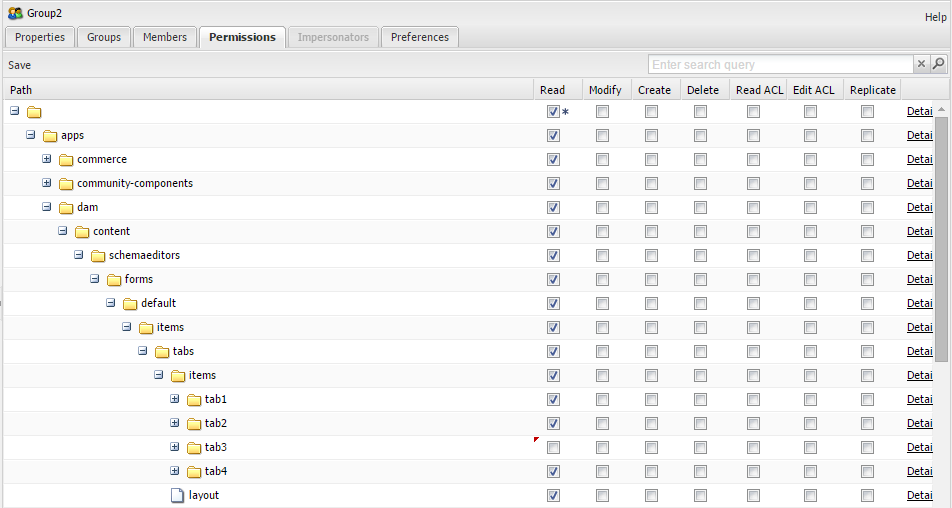Click the vertical scrollbar in permissions grid
Image resolution: width=952 pixels, height=508 pixels.
coord(942,300)
